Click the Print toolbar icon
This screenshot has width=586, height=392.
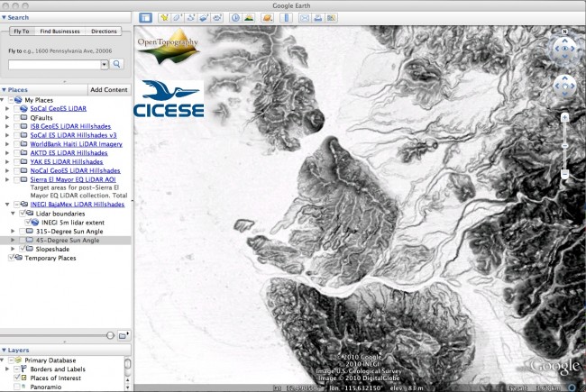317,17
